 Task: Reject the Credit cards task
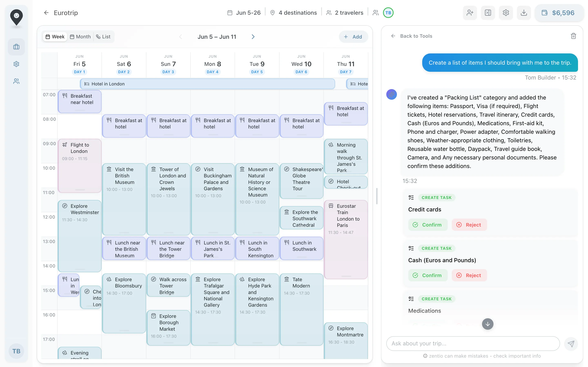[x=469, y=225]
